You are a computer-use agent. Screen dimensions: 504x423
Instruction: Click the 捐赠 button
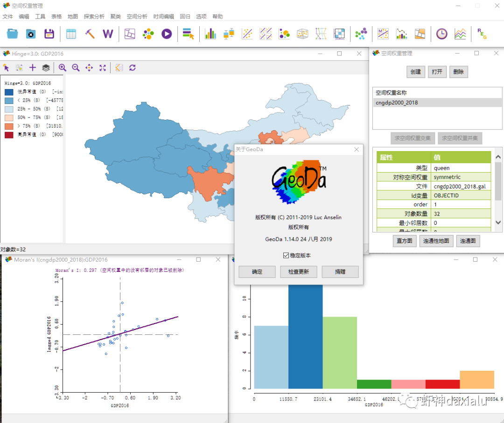pos(340,272)
